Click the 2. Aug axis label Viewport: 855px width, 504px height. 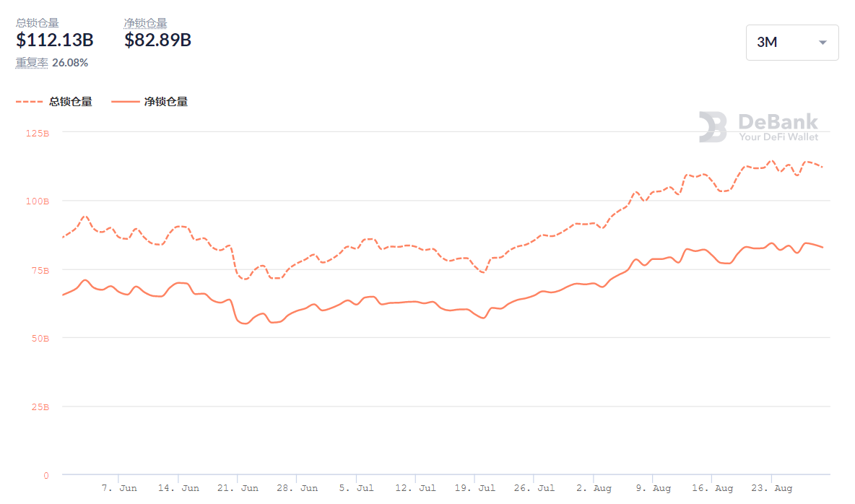click(x=593, y=489)
